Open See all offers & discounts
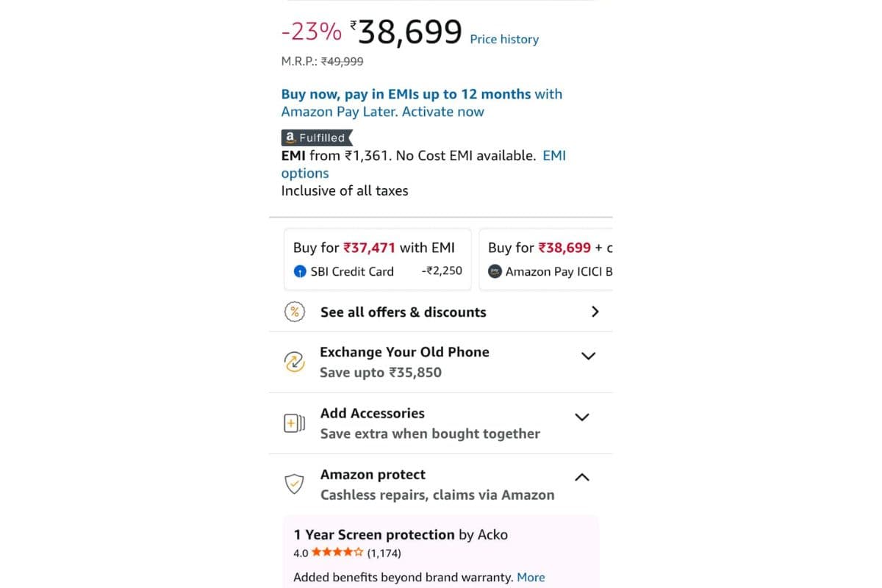 point(403,312)
